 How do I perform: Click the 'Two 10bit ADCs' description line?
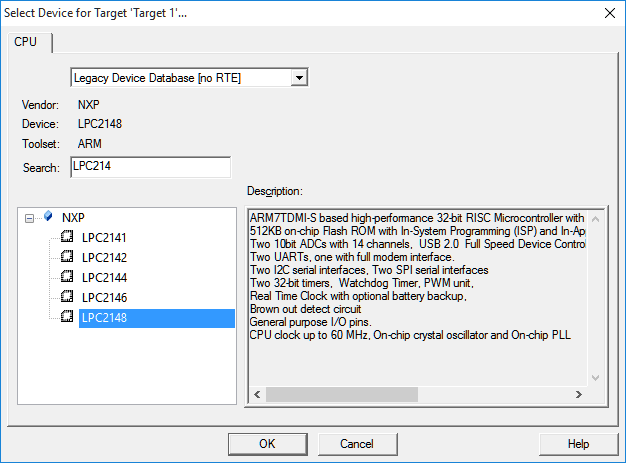pos(417,244)
